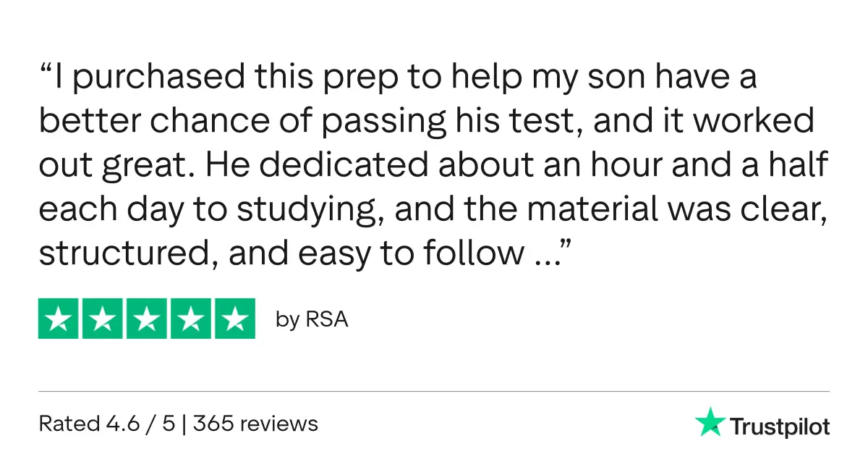Choose the fourth green rating star
The image size is (868, 454).
point(190,319)
